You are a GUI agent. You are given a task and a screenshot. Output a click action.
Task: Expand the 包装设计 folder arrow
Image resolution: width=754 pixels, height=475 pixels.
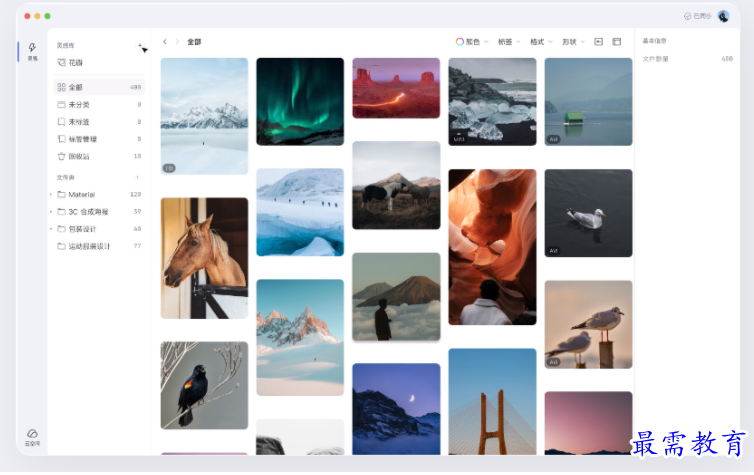(51, 229)
